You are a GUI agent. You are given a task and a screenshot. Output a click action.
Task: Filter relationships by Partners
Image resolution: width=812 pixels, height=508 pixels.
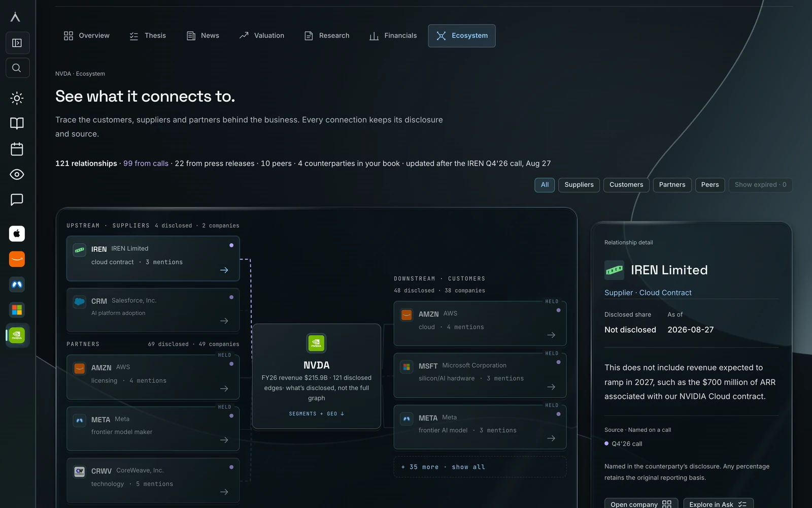tap(672, 185)
